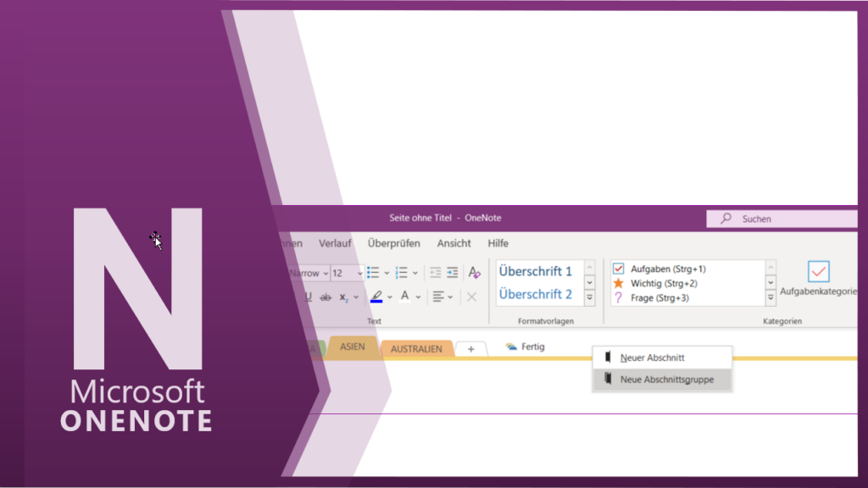
Task: Expand the Formatvorlagen gallery fully
Action: [590, 298]
